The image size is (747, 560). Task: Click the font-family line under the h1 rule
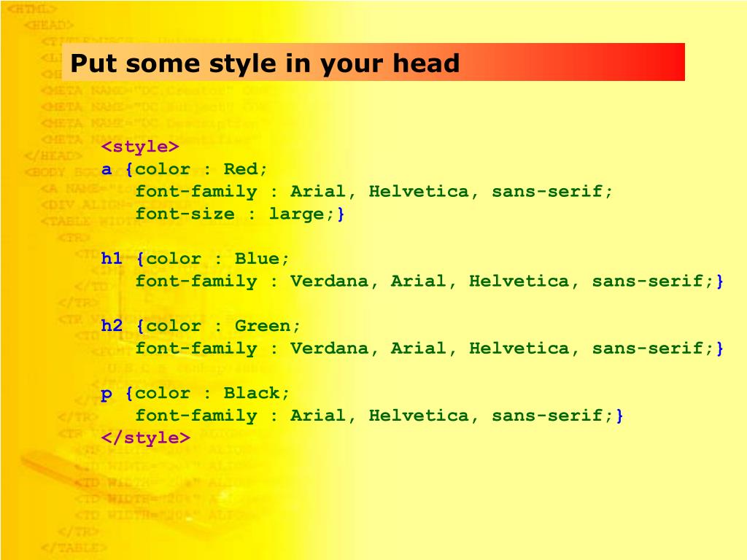pyautogui.click(x=429, y=281)
